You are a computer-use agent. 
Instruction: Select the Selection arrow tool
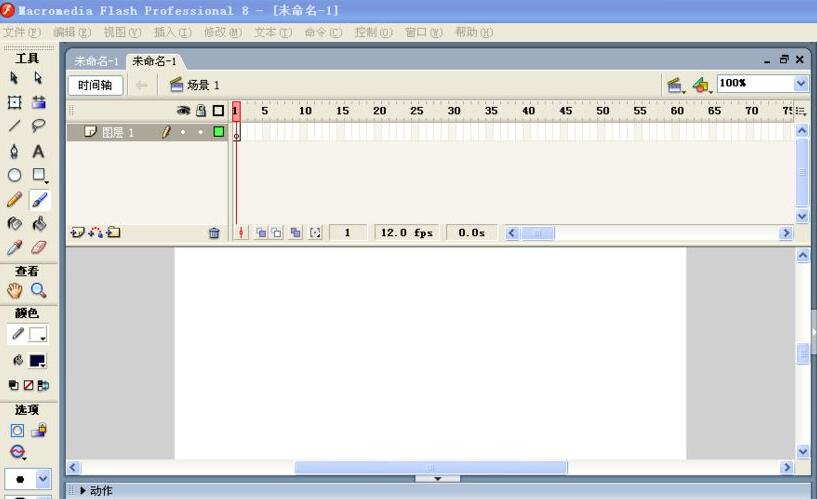click(x=14, y=78)
